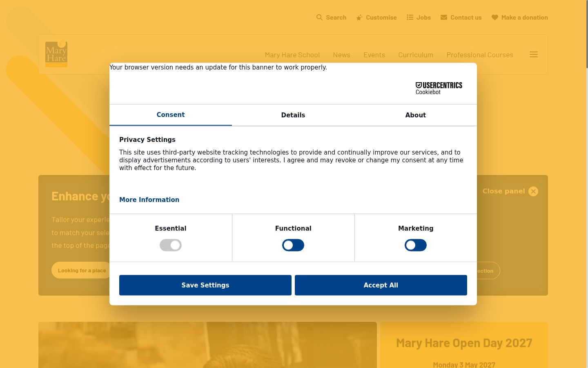Open the News menu item

(341, 55)
